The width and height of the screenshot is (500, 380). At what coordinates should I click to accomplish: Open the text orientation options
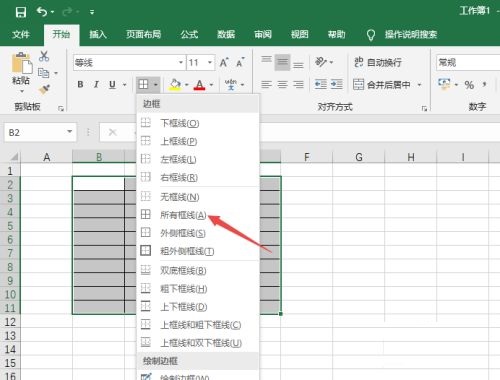(x=321, y=62)
